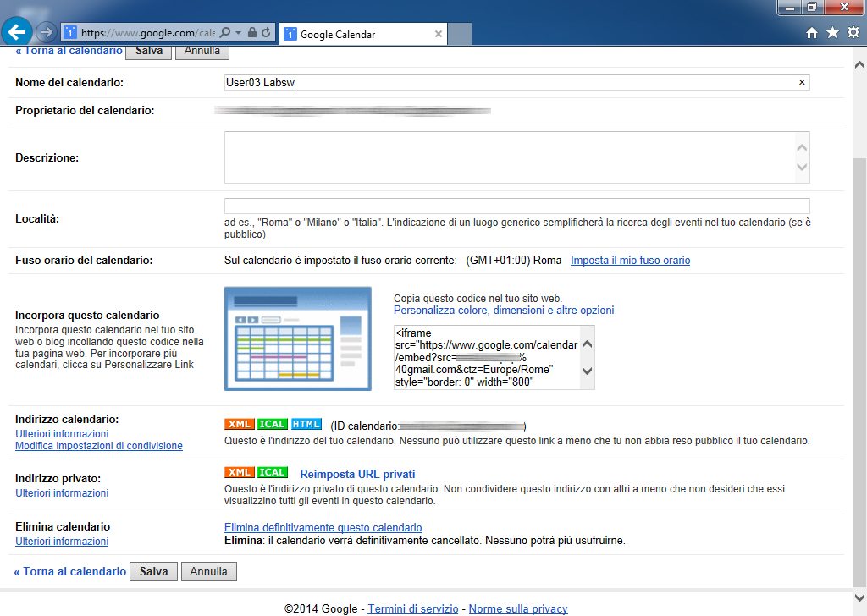Go back with the browser back arrow
The width and height of the screenshot is (867, 616).
[x=18, y=33]
